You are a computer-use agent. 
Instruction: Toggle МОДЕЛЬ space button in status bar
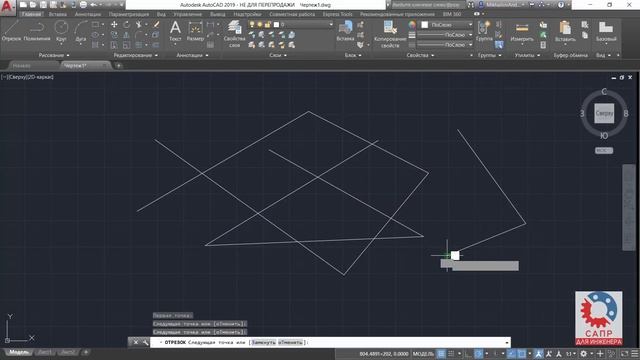pos(423,353)
